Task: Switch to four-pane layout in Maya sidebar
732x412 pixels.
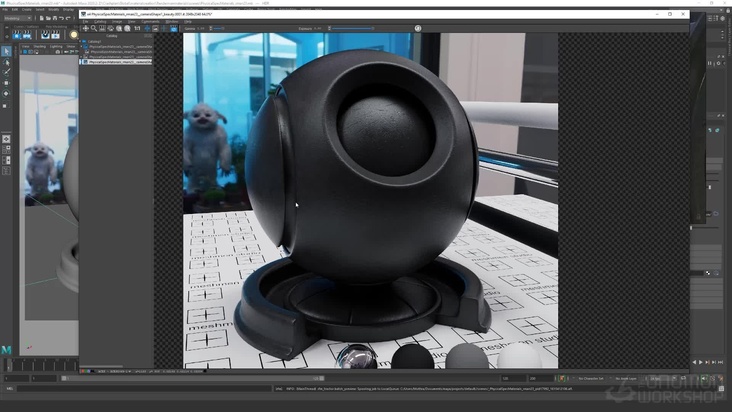Action: click(x=6, y=150)
